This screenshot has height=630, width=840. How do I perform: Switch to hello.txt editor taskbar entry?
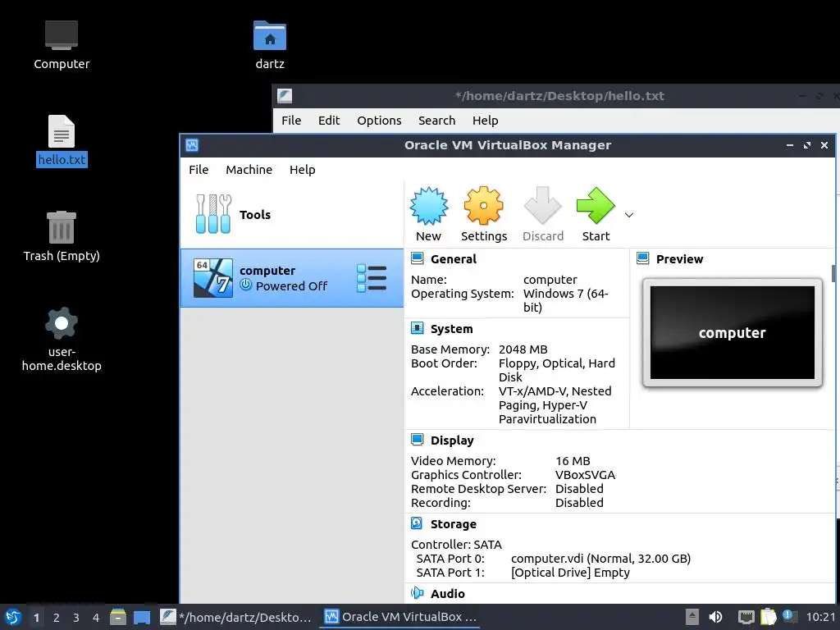tap(235, 617)
